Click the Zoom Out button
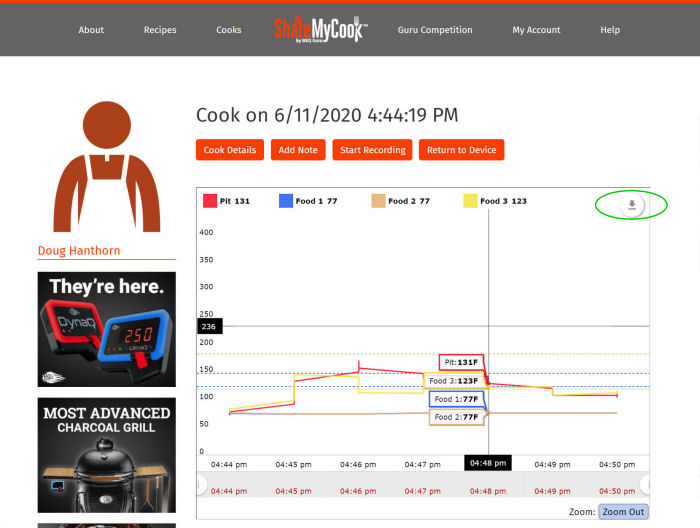 623,512
